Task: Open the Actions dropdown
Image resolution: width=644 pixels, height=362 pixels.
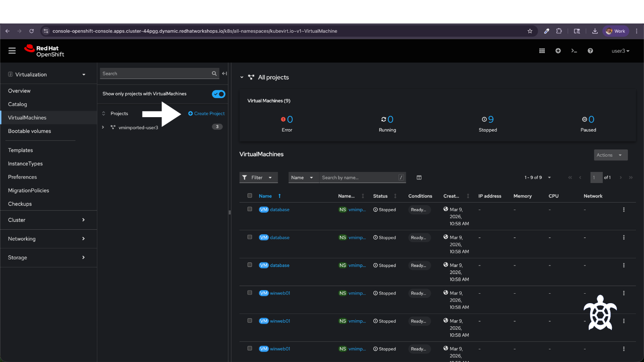Action: click(x=611, y=155)
